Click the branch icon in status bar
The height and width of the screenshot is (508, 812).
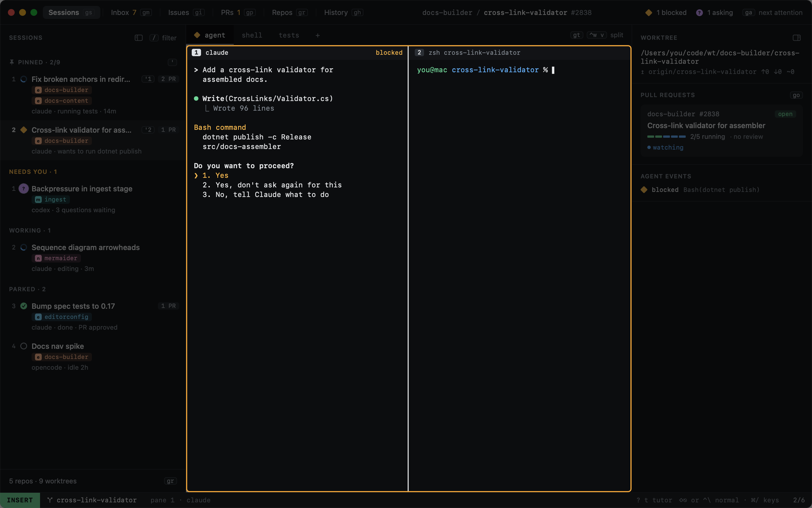[x=50, y=500]
